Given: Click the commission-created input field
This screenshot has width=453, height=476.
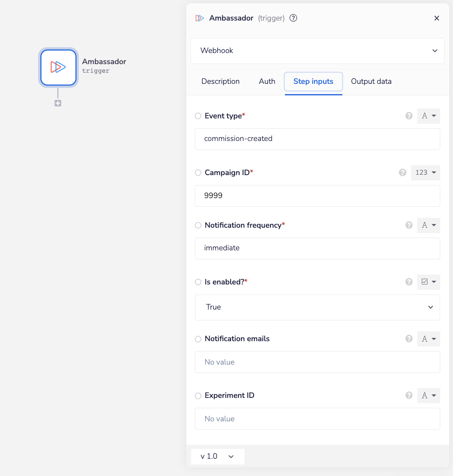Looking at the screenshot, I should pyautogui.click(x=317, y=139).
